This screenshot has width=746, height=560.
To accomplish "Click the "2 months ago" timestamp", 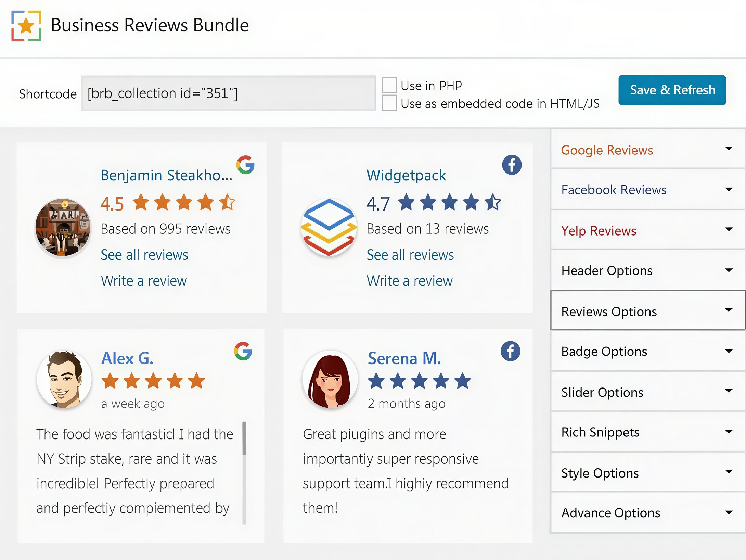I will point(407,404).
